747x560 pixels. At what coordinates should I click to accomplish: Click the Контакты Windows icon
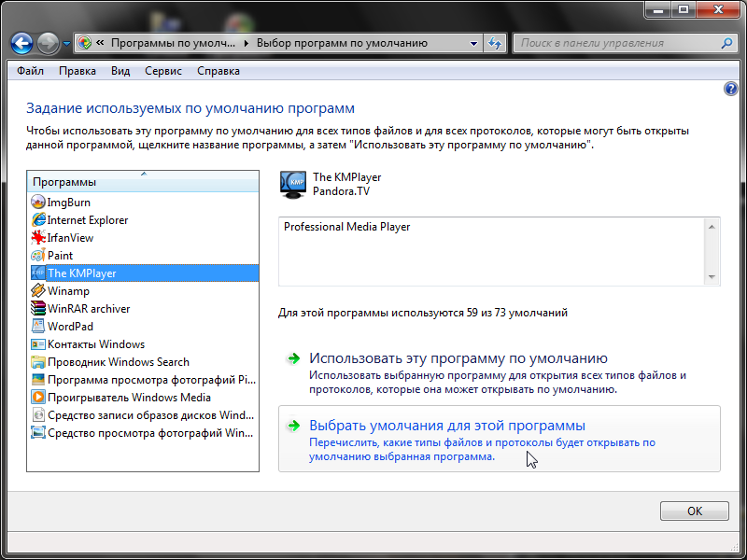pos(38,343)
